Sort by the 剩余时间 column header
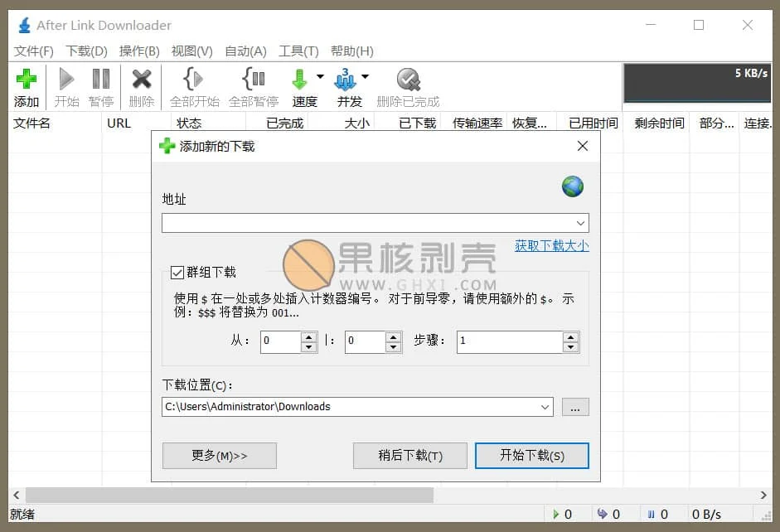This screenshot has height=532, width=780. point(656,123)
